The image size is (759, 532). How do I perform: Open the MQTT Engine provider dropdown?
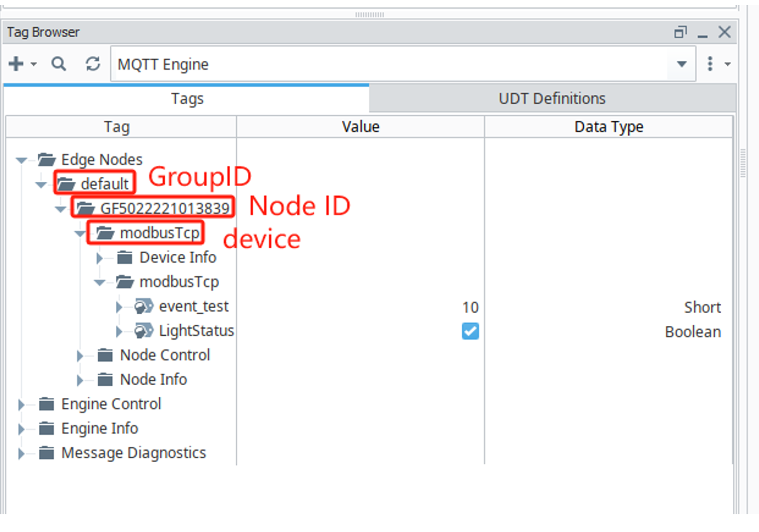pos(682,64)
